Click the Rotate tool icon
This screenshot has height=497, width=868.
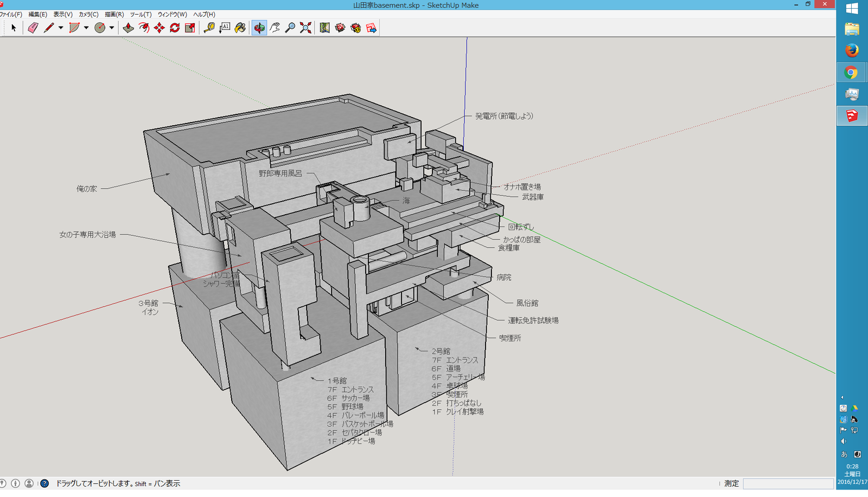coord(175,28)
